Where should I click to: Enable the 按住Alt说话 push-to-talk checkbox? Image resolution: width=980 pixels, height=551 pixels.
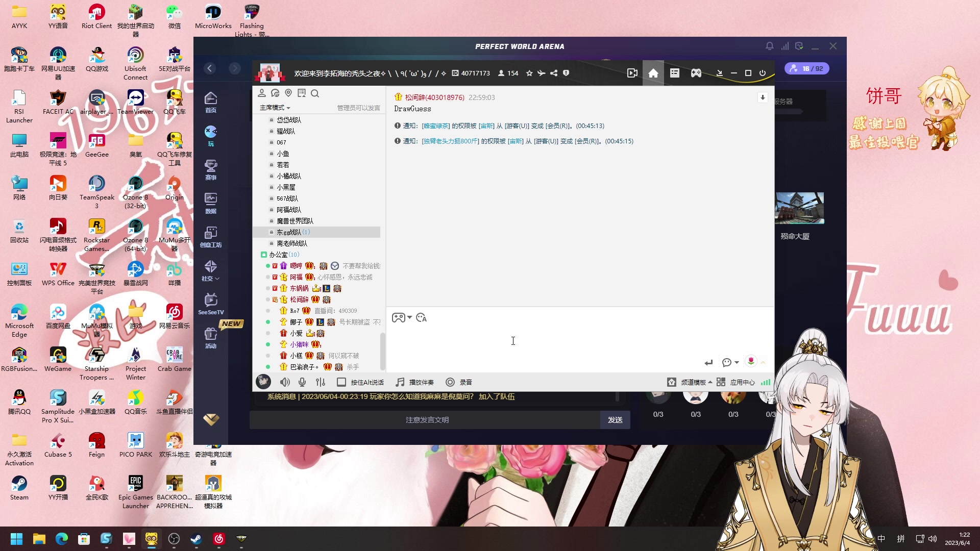tap(341, 382)
